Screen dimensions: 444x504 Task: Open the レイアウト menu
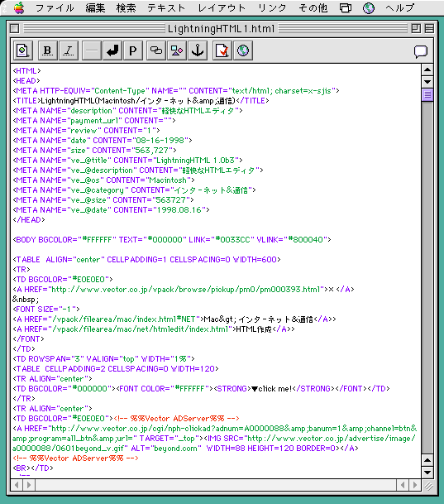pyautogui.click(x=222, y=7)
